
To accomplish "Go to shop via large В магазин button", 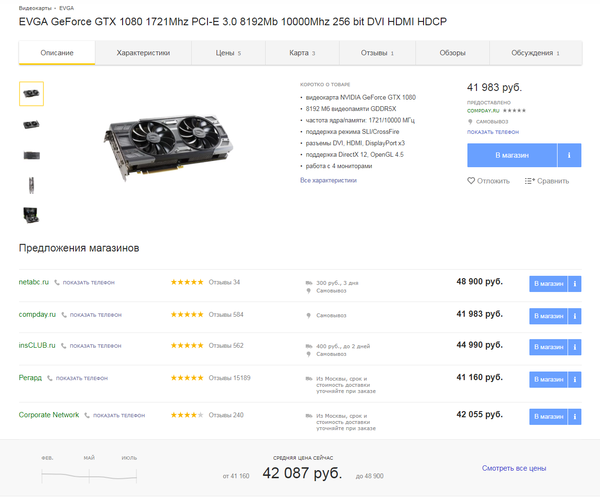I will pos(512,155).
